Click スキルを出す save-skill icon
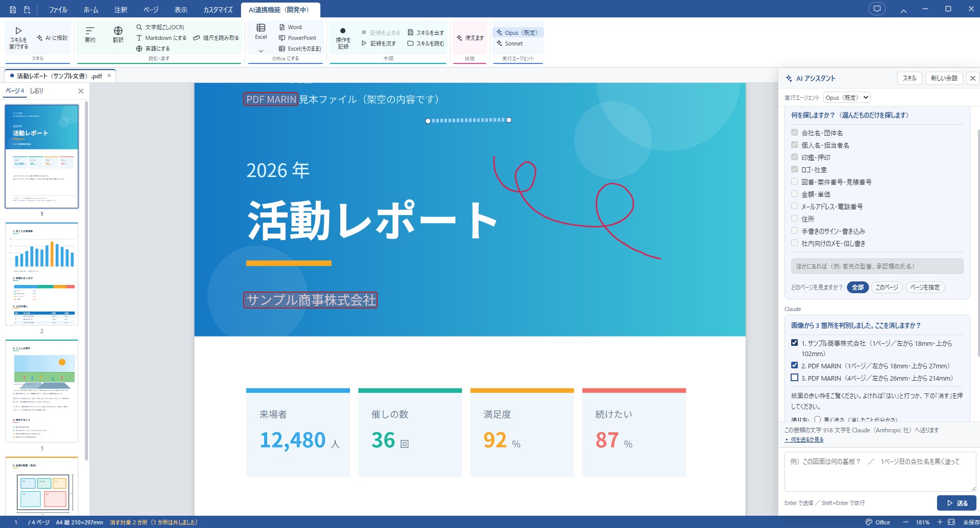 click(426, 33)
